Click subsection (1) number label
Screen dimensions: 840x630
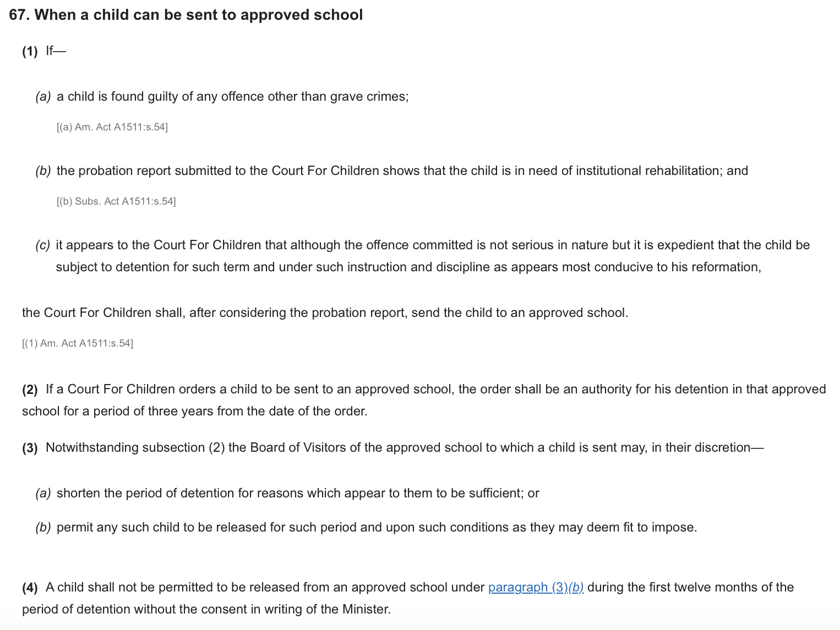click(30, 51)
